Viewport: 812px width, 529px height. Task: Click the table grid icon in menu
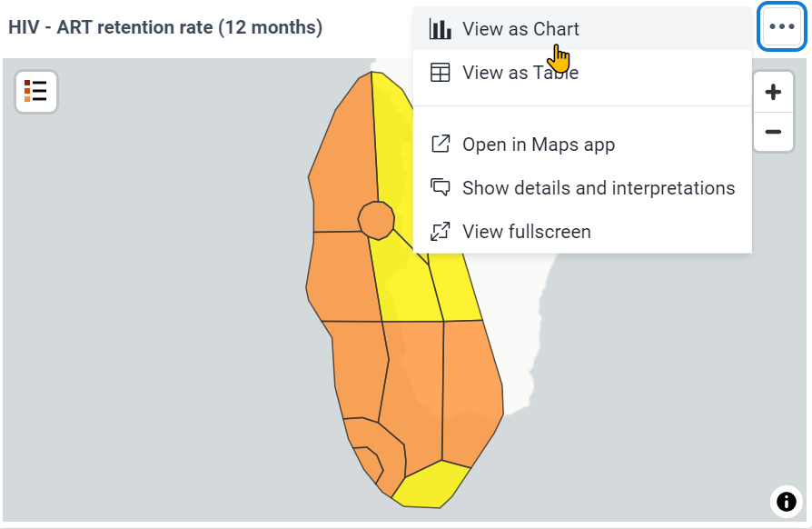(441, 73)
